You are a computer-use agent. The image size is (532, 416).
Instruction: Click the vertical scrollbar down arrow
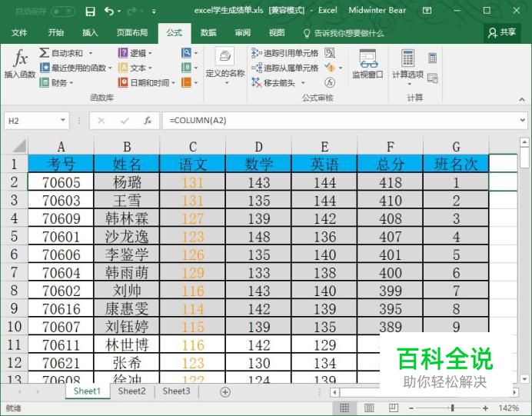(524, 379)
